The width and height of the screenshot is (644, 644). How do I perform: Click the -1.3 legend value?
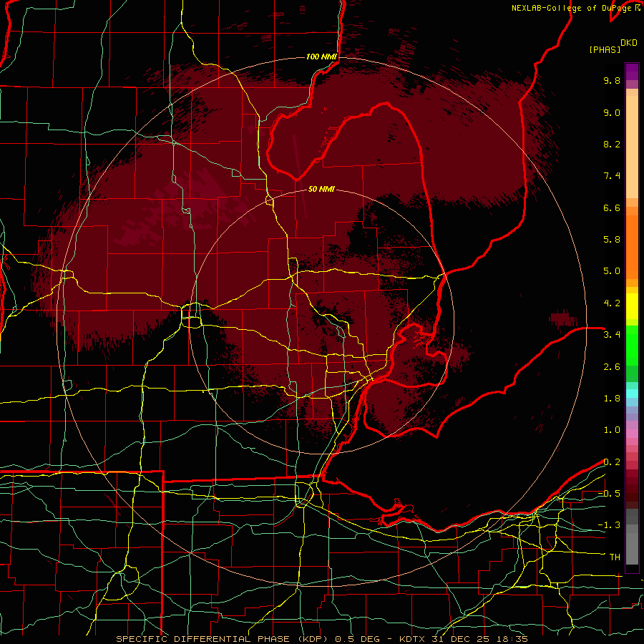609,525
